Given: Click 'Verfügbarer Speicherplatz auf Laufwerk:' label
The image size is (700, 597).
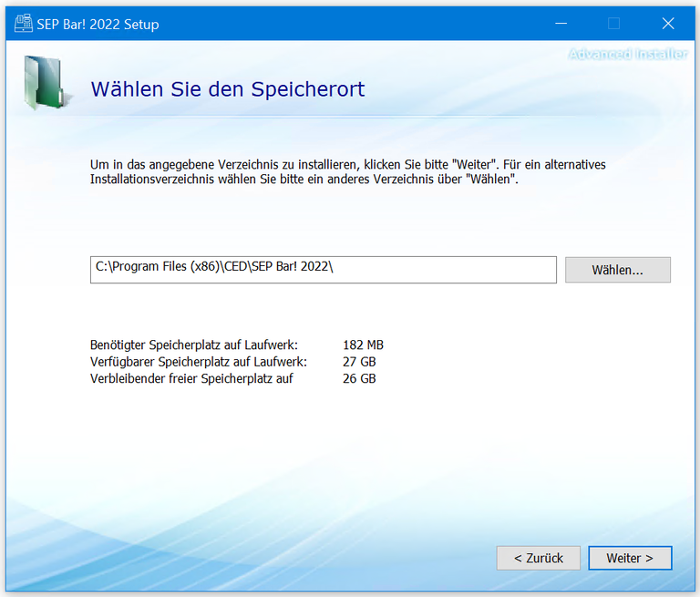Looking at the screenshot, I should tap(199, 362).
